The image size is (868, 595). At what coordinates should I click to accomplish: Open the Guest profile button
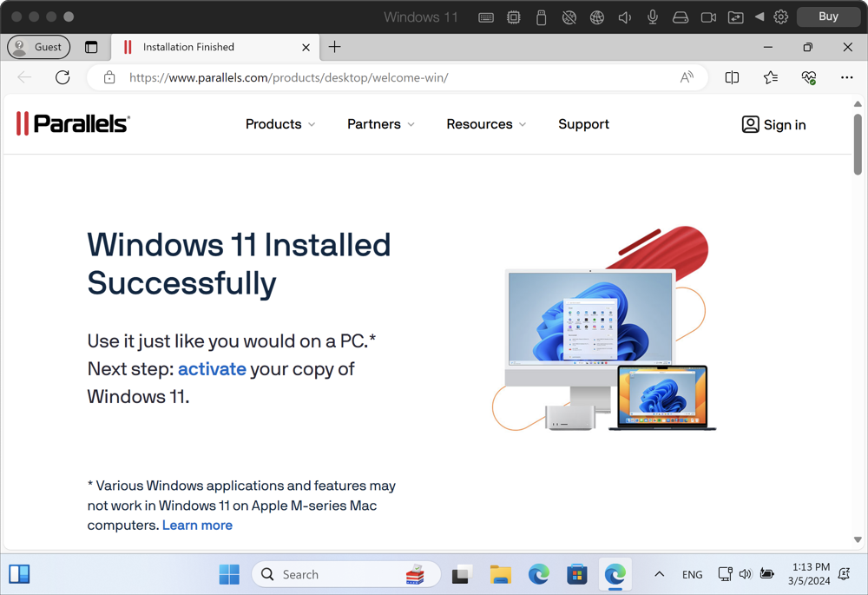(39, 47)
